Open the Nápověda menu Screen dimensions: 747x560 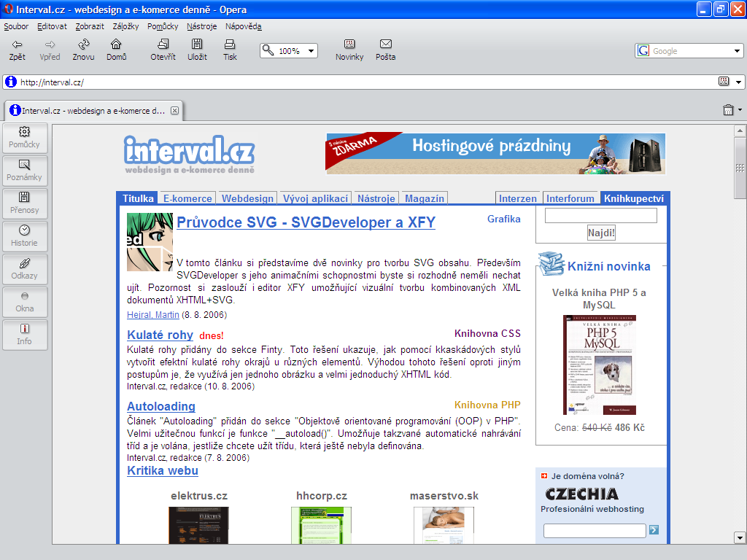click(244, 26)
